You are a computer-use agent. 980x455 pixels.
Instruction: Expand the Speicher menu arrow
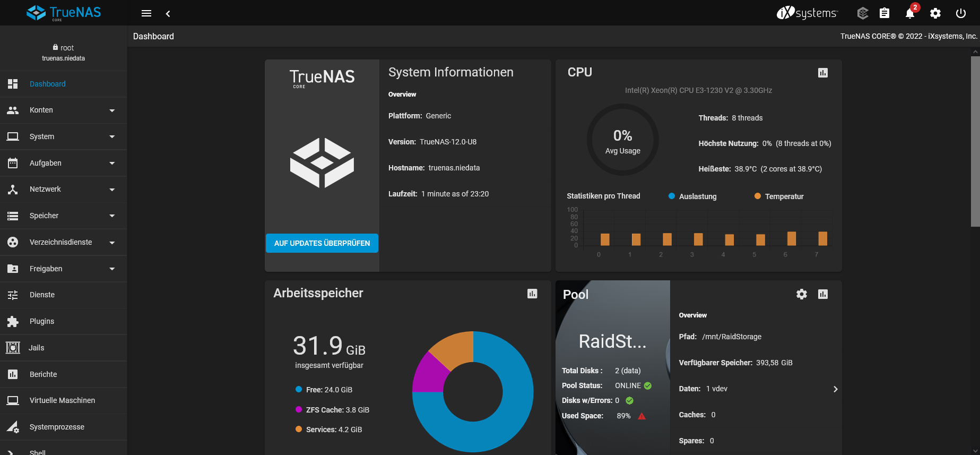[x=112, y=216]
